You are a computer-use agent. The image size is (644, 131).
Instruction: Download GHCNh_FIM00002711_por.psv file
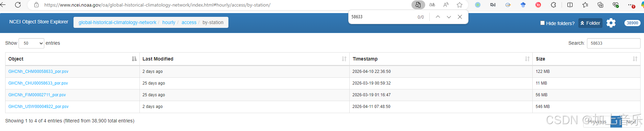(37, 95)
